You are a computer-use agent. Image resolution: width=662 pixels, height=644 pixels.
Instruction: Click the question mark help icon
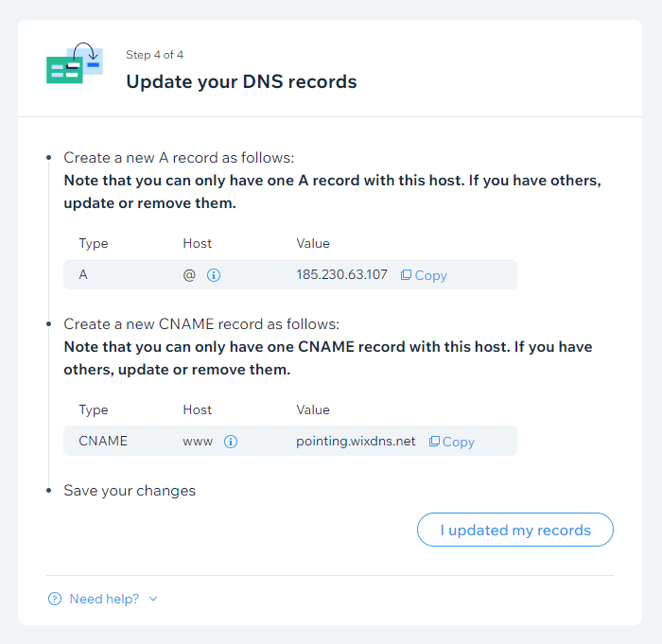click(x=55, y=599)
